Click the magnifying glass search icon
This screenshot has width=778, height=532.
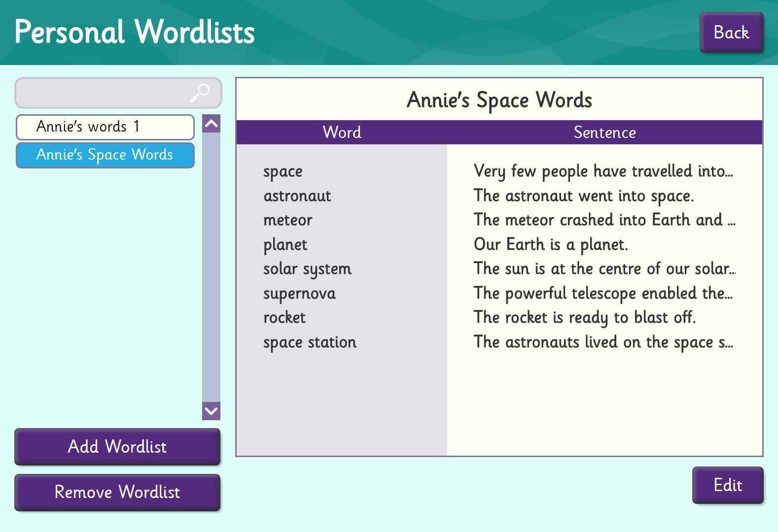coord(201,93)
